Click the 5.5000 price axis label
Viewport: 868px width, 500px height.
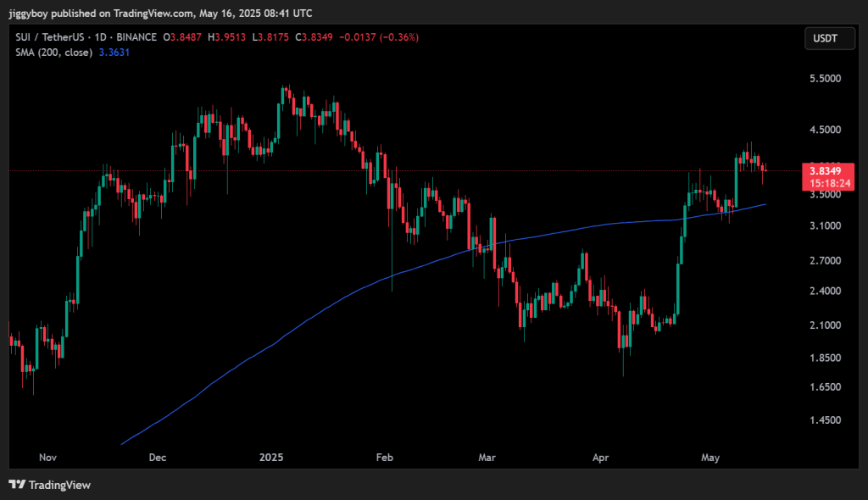pyautogui.click(x=825, y=79)
